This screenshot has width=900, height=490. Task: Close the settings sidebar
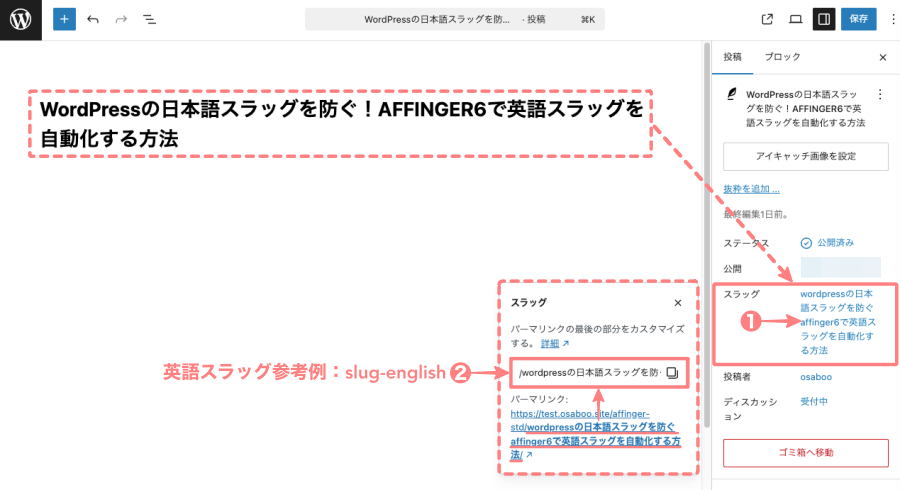(883, 57)
